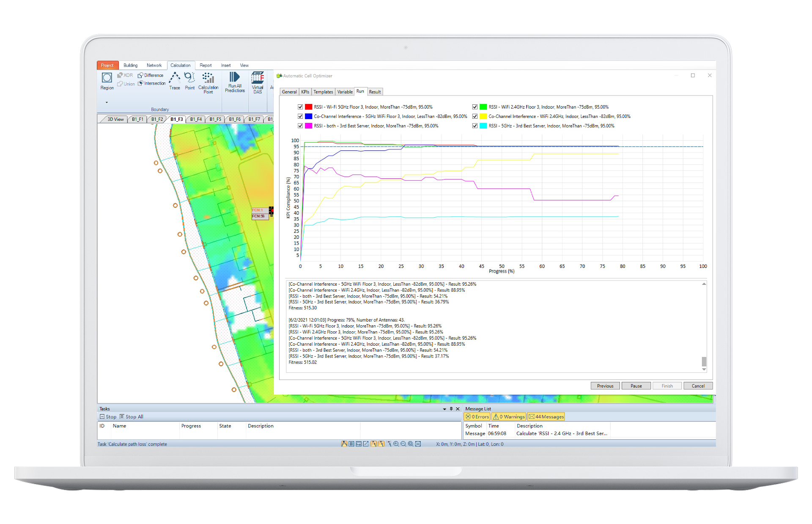Zoom to fit using the magnifier-square icon
This screenshot has width=812, height=524.
411,444
